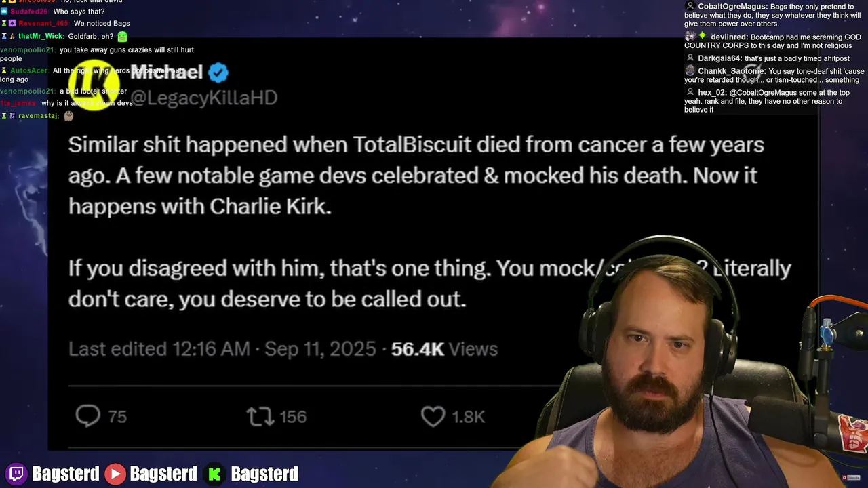This screenshot has height=488, width=868.
Task: Click the Last edited 12:16 AM label
Action: (159, 349)
